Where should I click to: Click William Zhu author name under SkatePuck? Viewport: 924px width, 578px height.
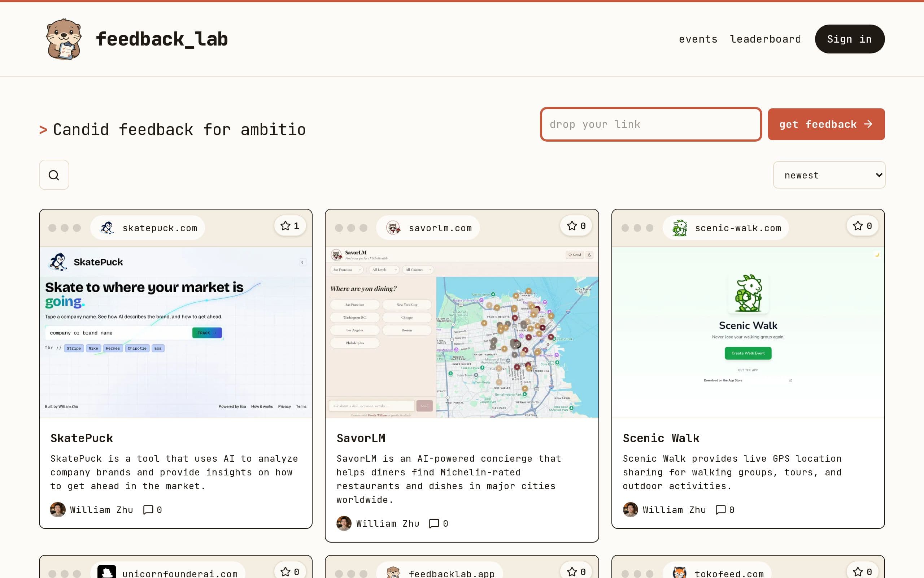101,510
